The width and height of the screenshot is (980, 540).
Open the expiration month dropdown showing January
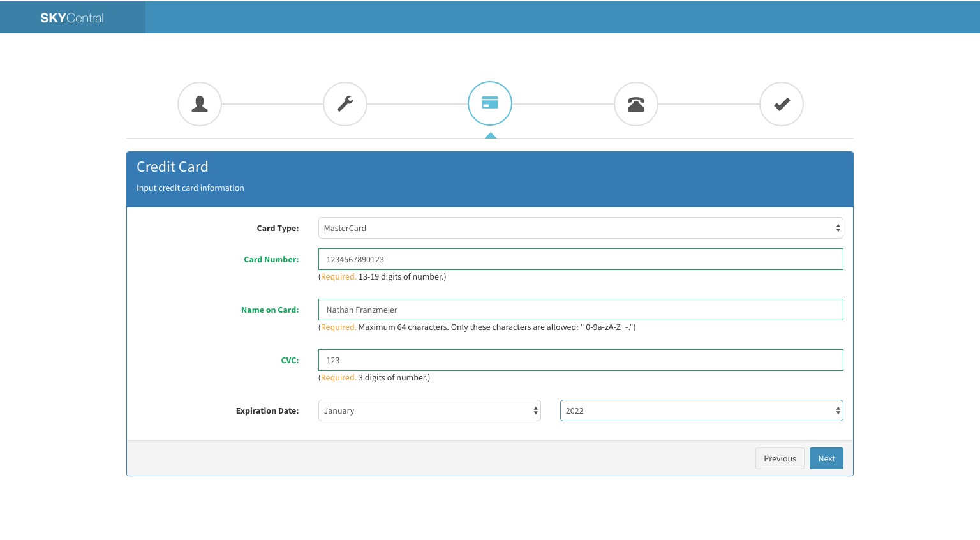[429, 410]
